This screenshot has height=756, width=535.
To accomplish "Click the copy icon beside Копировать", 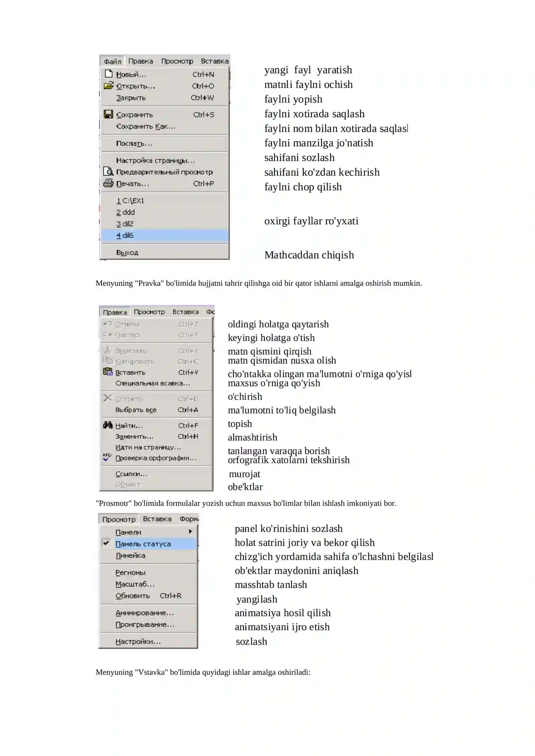I will (x=108, y=361).
